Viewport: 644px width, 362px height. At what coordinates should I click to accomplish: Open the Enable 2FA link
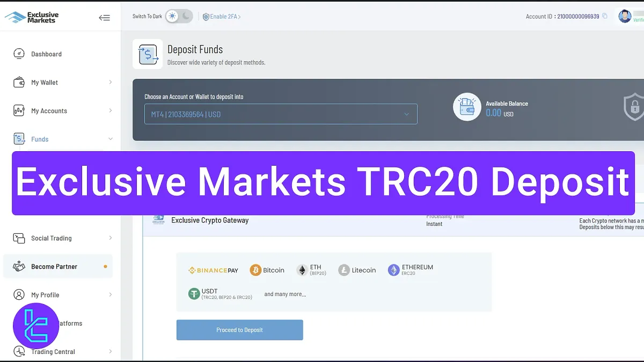223,16
